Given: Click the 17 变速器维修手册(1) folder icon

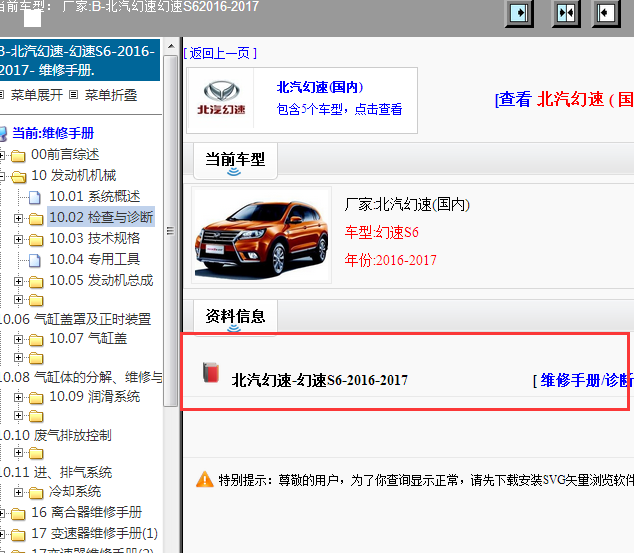Looking at the screenshot, I should point(18,535).
